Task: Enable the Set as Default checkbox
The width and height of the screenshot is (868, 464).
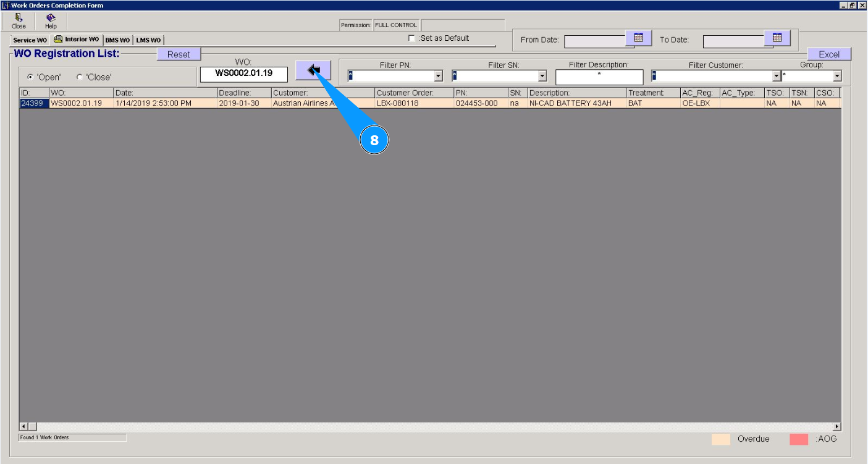Action: click(x=412, y=38)
